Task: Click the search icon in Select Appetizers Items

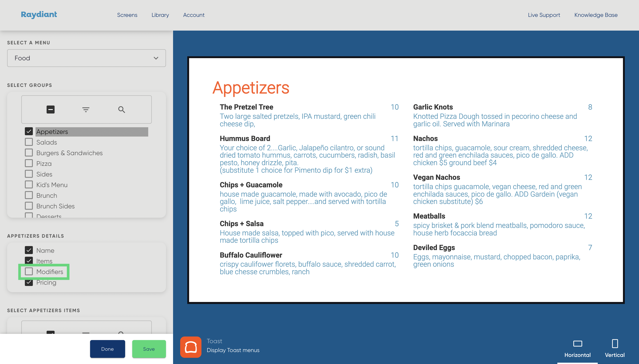Action: pyautogui.click(x=122, y=334)
